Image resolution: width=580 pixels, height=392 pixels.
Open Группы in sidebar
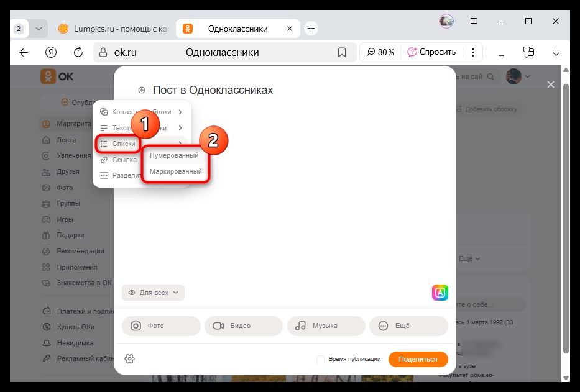[68, 203]
